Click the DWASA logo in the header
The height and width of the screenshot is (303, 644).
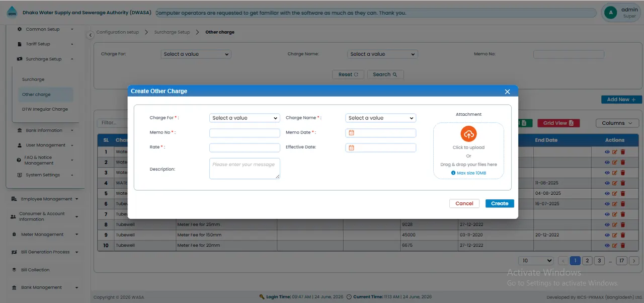pos(12,13)
